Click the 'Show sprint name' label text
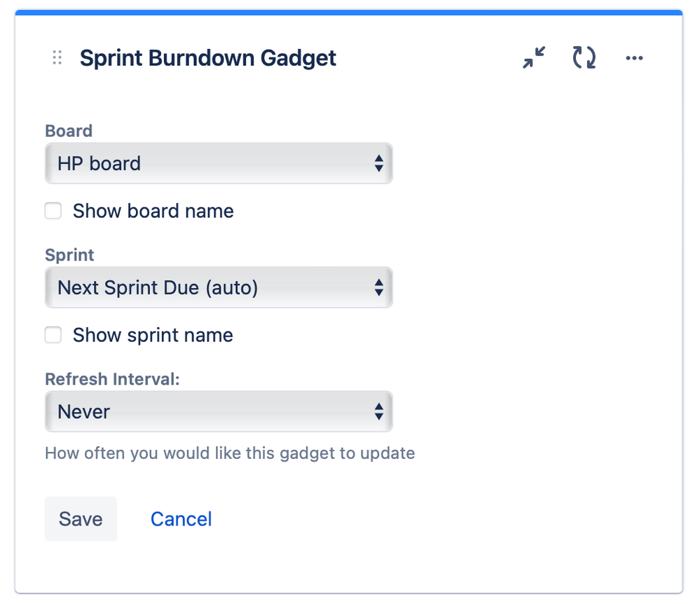Screen dimensions: 700x604 [153, 335]
